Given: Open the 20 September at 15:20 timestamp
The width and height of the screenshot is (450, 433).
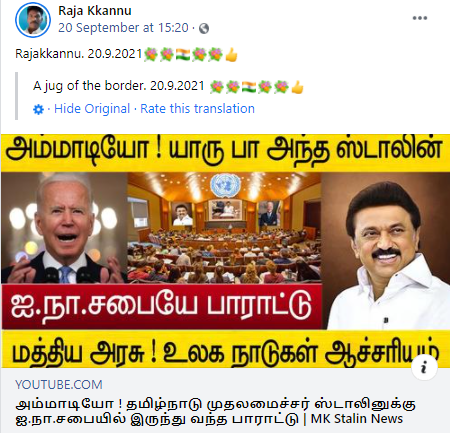Looking at the screenshot, I should pyautogui.click(x=123, y=28).
